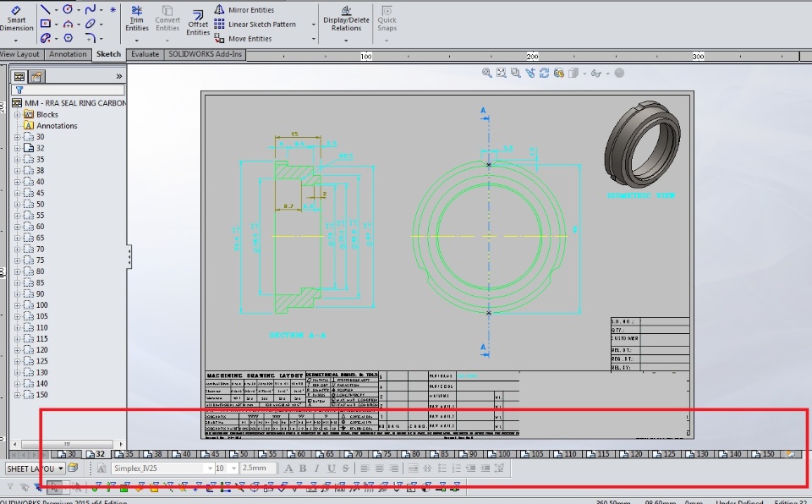Open the Annotation tab
812x504 pixels.
click(x=68, y=54)
